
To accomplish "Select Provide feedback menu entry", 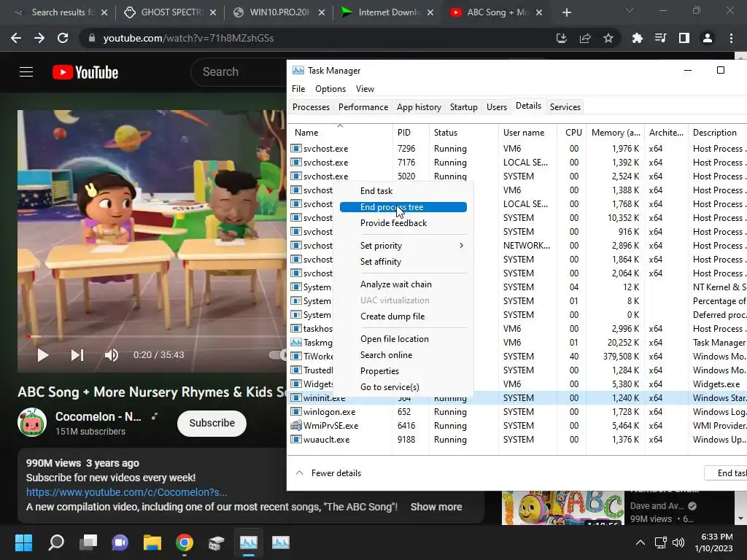I will click(x=403, y=223).
